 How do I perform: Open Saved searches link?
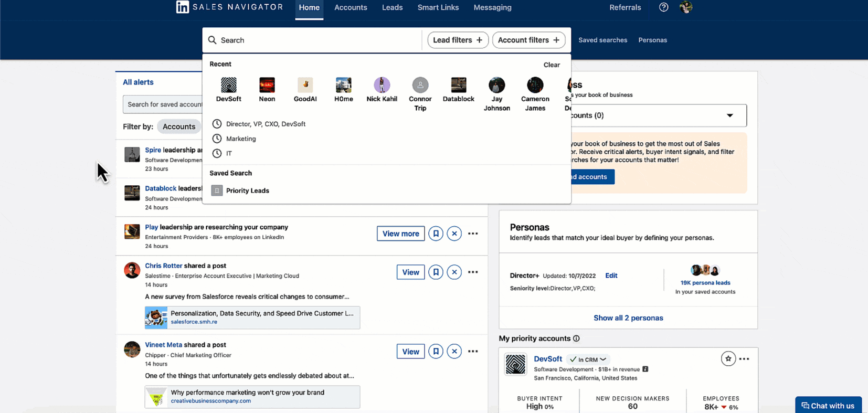pos(602,40)
